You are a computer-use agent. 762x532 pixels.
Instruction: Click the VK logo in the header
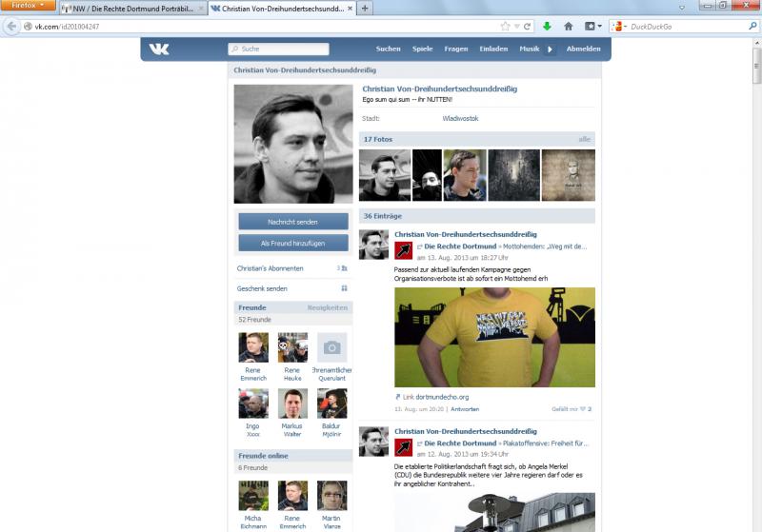point(159,49)
